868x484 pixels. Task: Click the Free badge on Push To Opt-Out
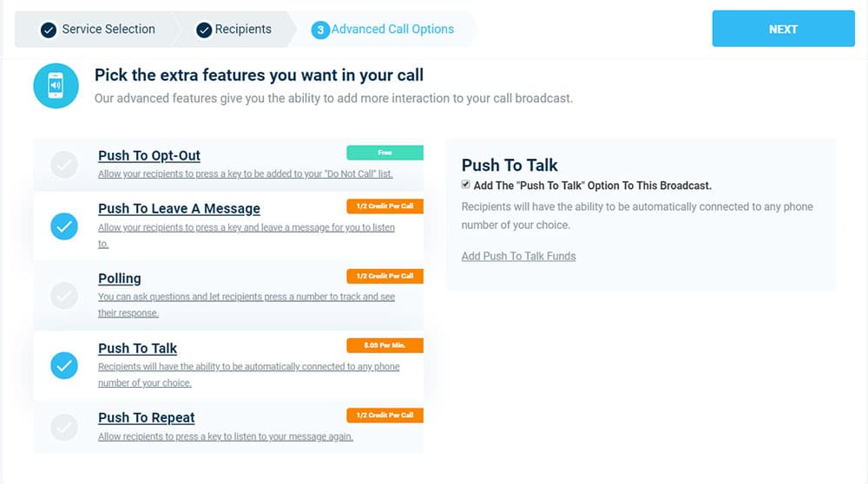385,152
